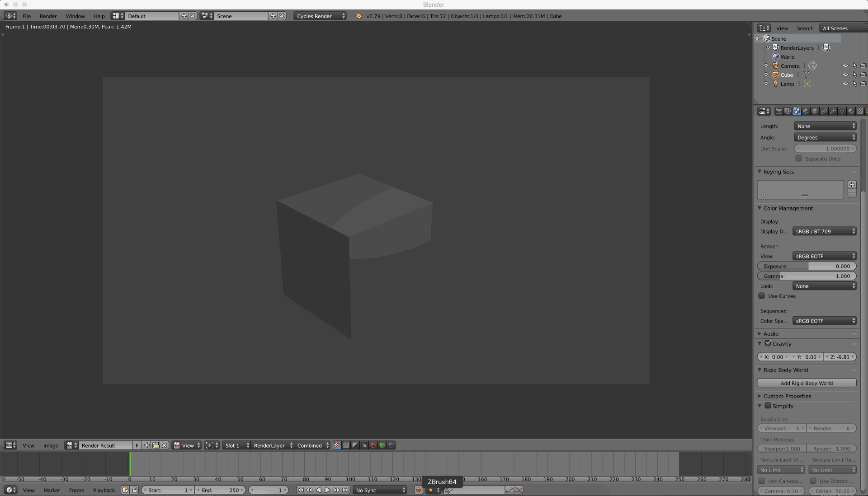
Task: Open the Modifiers properties tab wrench icon
Action: pos(833,111)
